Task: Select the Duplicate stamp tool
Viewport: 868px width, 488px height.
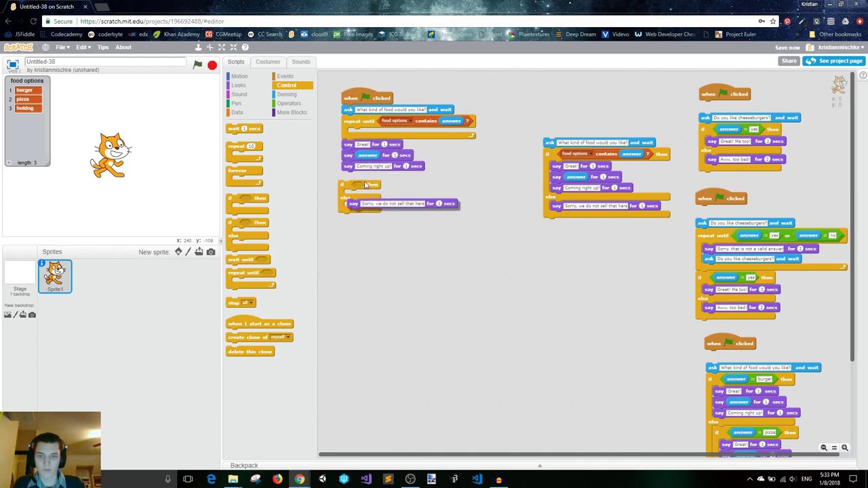Action: tap(198, 47)
